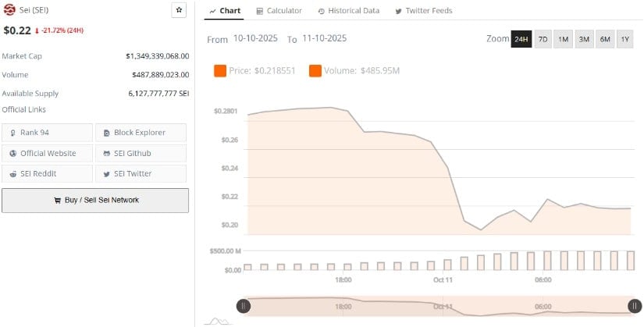Toggle the Volume series legend swatch

pos(315,71)
